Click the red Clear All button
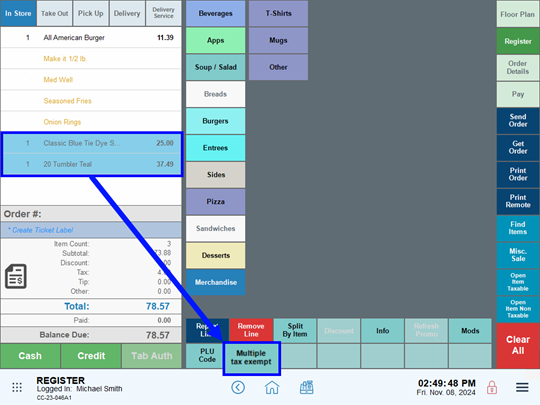This screenshot has height=405, width=540. (x=518, y=345)
